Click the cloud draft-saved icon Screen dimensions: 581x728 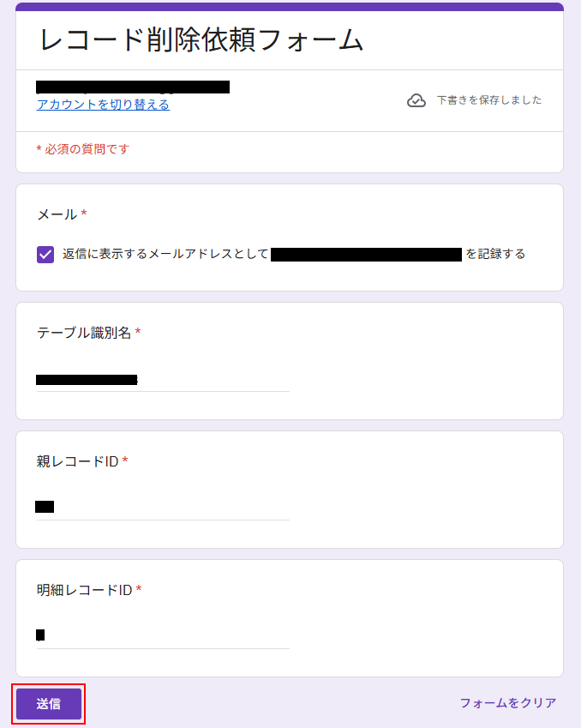[x=416, y=100]
